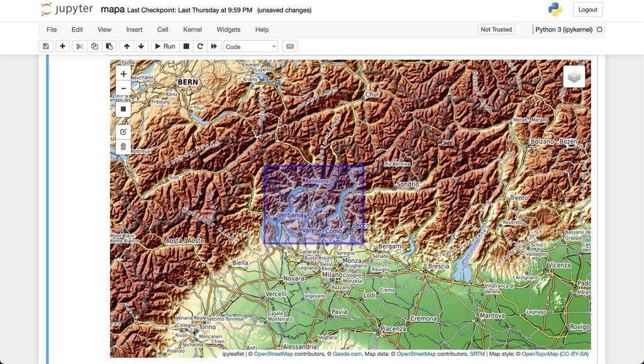Image resolution: width=644 pixels, height=364 pixels.
Task: Cut selected cells with scissors icon
Action: (80, 47)
